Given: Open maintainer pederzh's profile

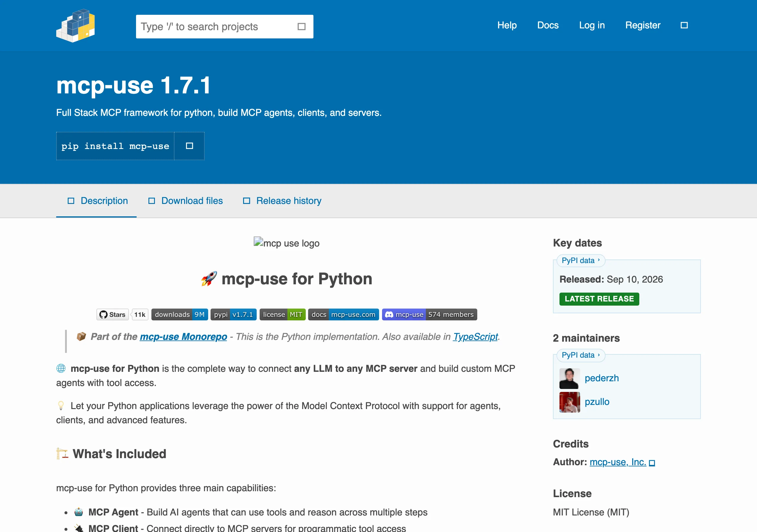Looking at the screenshot, I should pos(602,378).
